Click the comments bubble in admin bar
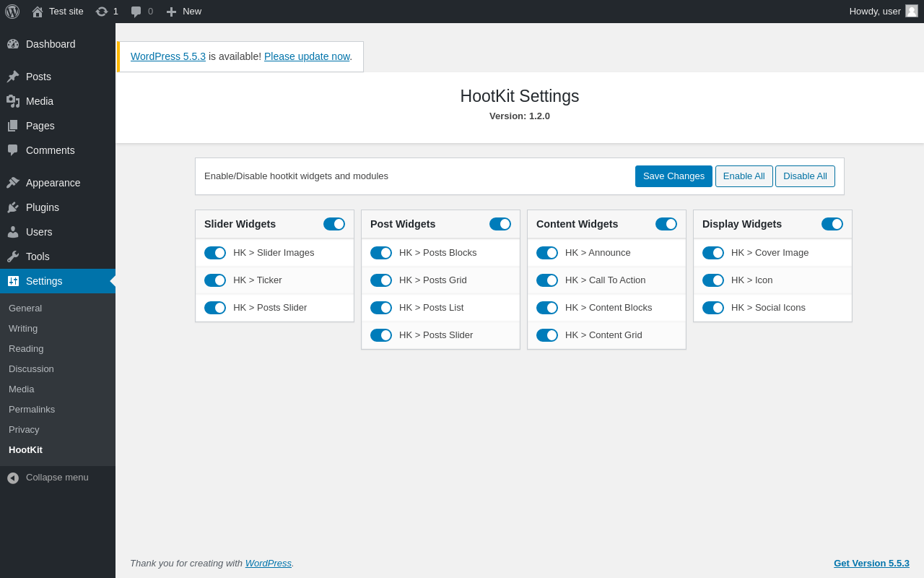This screenshot has width=924, height=578. pyautogui.click(x=136, y=12)
